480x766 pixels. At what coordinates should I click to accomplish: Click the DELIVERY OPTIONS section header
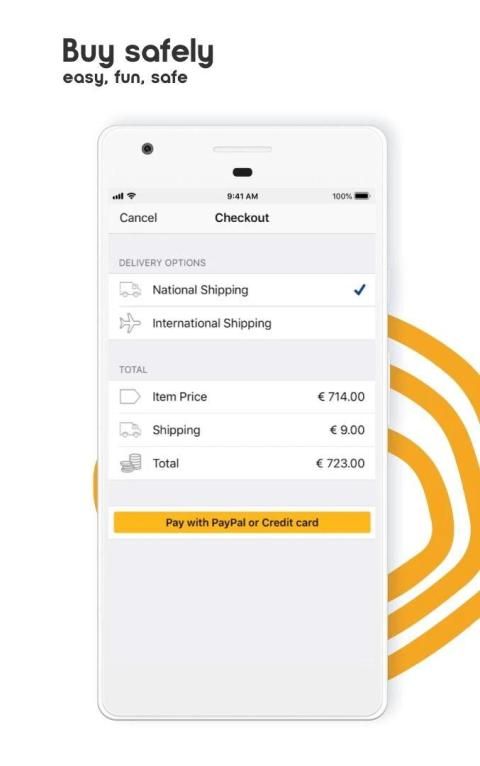tap(162, 263)
